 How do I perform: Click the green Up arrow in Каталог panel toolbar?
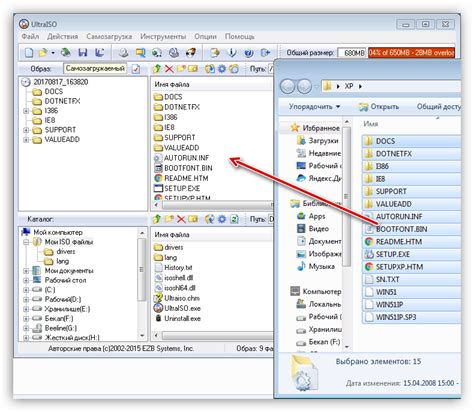point(157,219)
